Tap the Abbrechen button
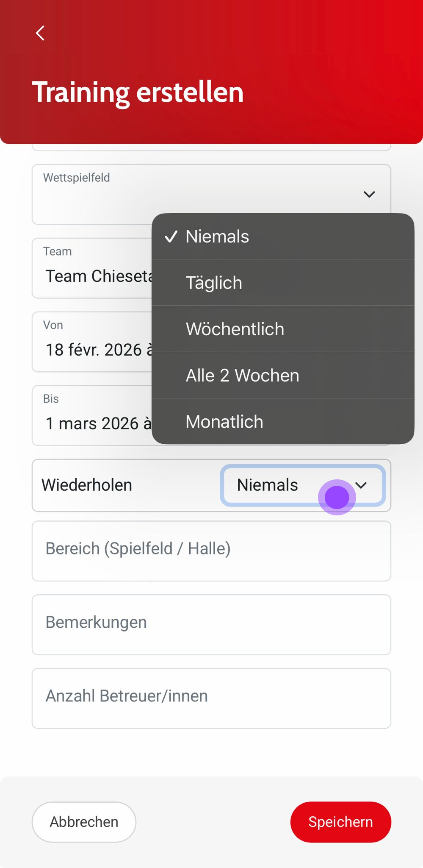 tap(84, 822)
